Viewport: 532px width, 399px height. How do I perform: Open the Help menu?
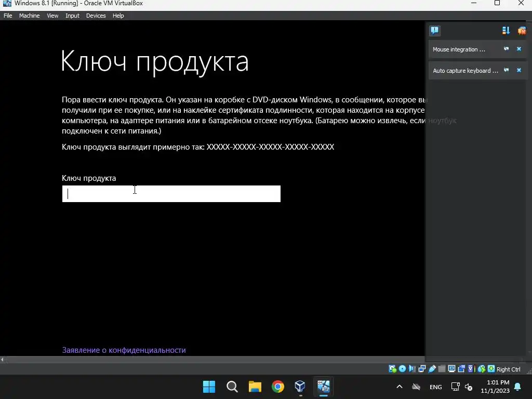pyautogui.click(x=118, y=16)
